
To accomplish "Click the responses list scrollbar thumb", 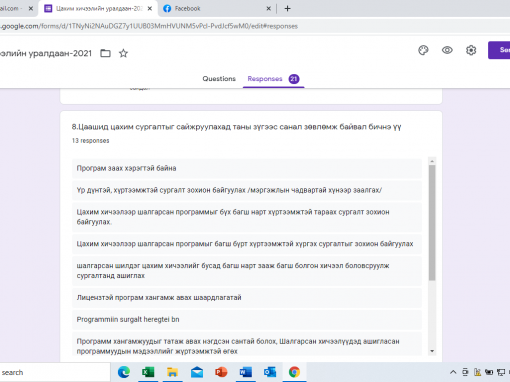I will (432, 223).
